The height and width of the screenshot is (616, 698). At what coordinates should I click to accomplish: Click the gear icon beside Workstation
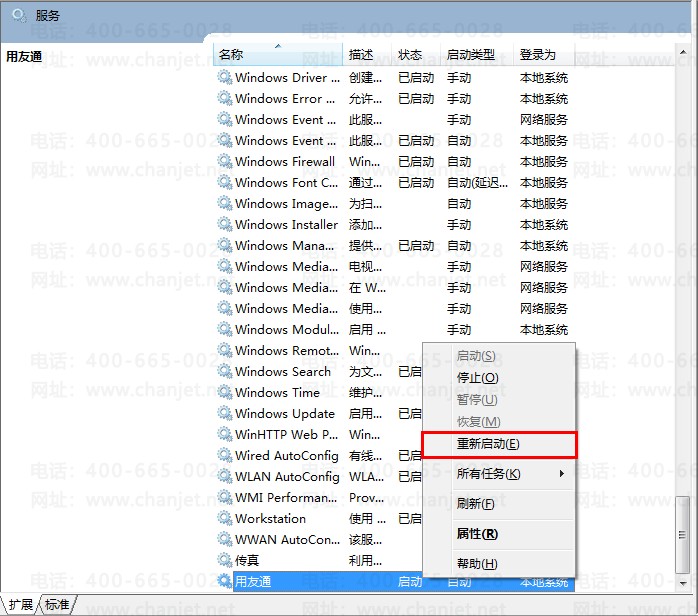click(225, 519)
